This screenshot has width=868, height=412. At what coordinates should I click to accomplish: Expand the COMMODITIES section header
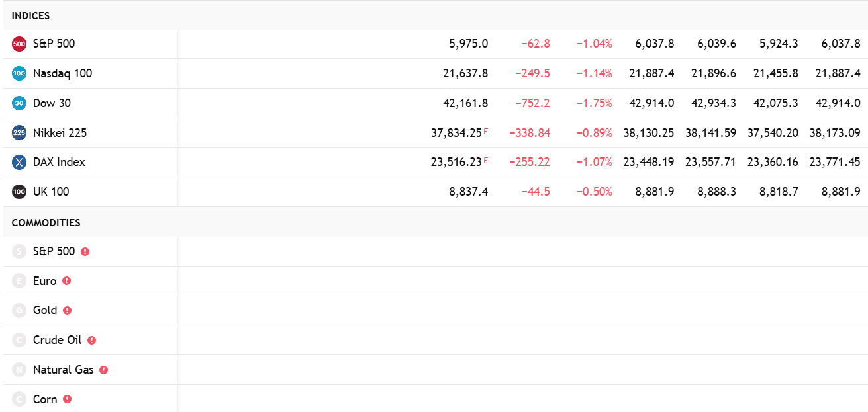(46, 223)
